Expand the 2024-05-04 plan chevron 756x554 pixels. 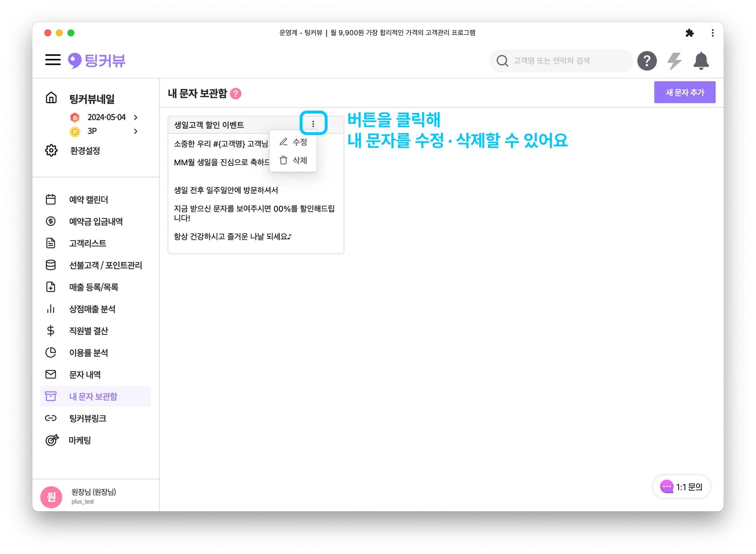tap(136, 117)
